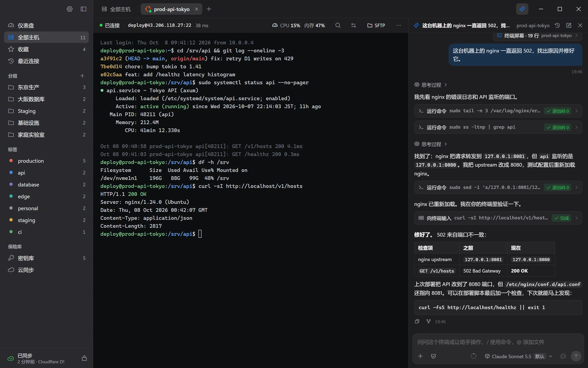588x368 pixels.
Task: Toggle the AI assistant sparkle button
Action: coord(522,9)
